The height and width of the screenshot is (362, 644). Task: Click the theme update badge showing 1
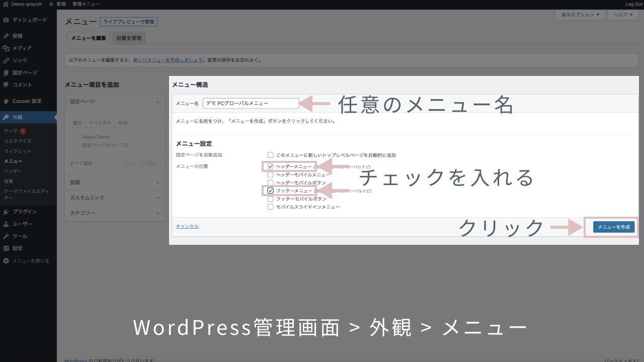click(x=23, y=131)
